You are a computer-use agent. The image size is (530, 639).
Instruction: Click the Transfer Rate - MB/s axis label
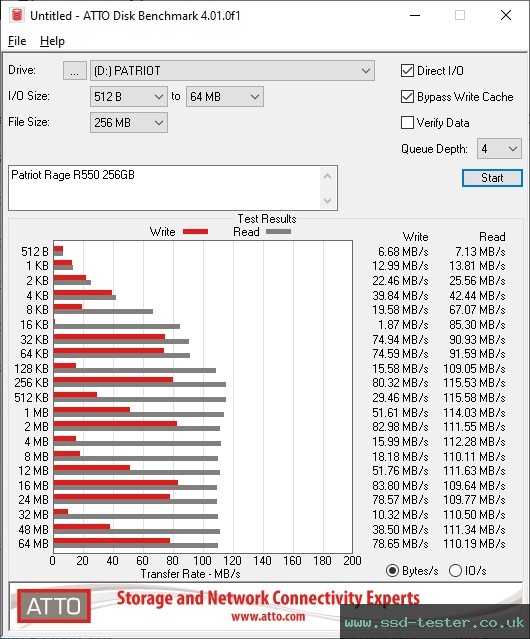click(x=190, y=574)
